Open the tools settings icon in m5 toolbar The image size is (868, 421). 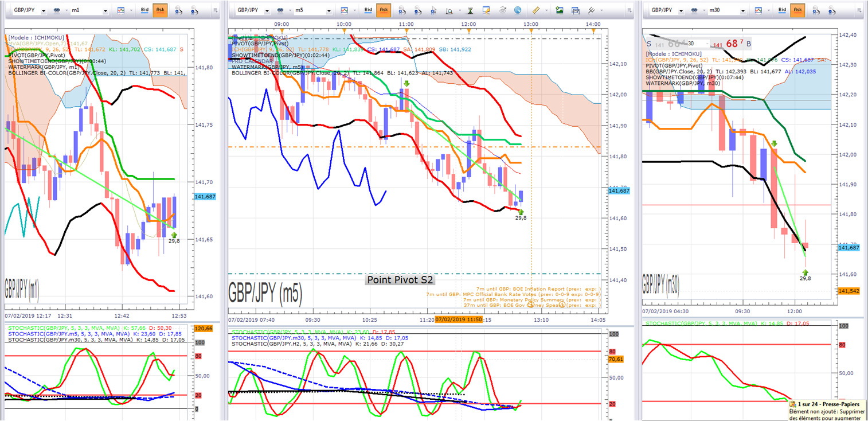click(591, 10)
